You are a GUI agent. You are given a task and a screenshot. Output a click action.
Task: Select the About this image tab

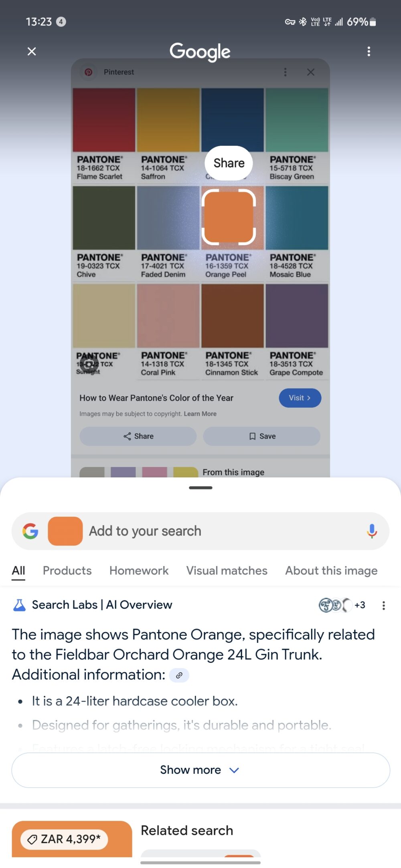click(330, 570)
